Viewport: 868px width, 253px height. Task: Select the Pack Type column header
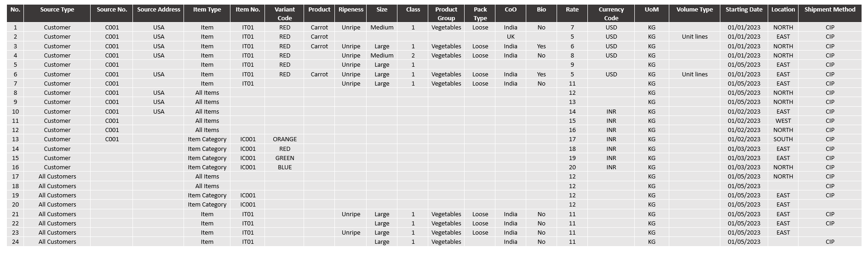pyautogui.click(x=480, y=14)
